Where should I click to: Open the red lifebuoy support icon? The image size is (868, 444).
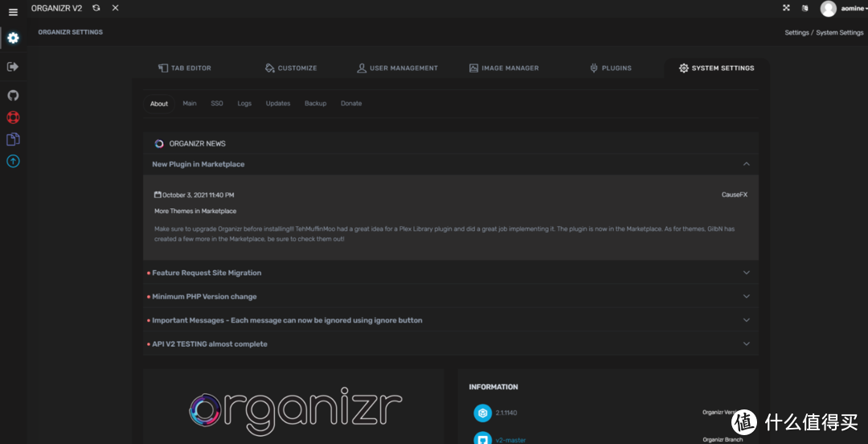click(13, 117)
